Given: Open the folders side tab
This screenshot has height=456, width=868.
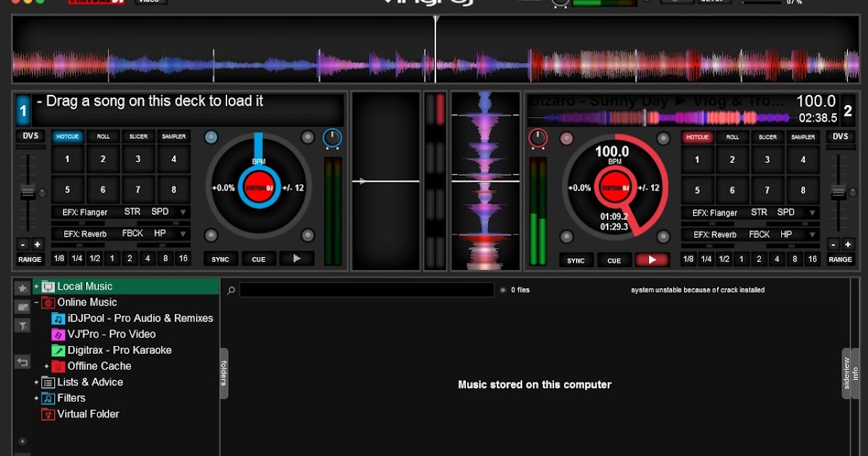Looking at the screenshot, I should [224, 373].
